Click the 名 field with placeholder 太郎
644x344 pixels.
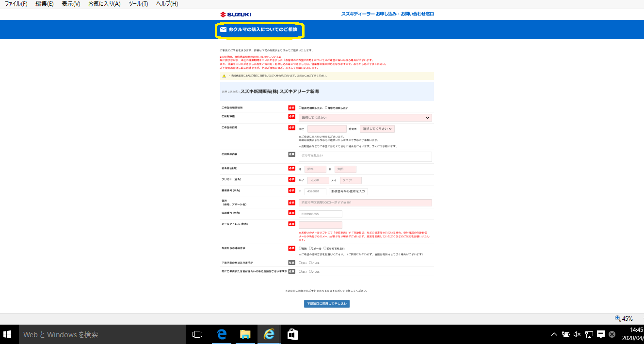(x=345, y=169)
